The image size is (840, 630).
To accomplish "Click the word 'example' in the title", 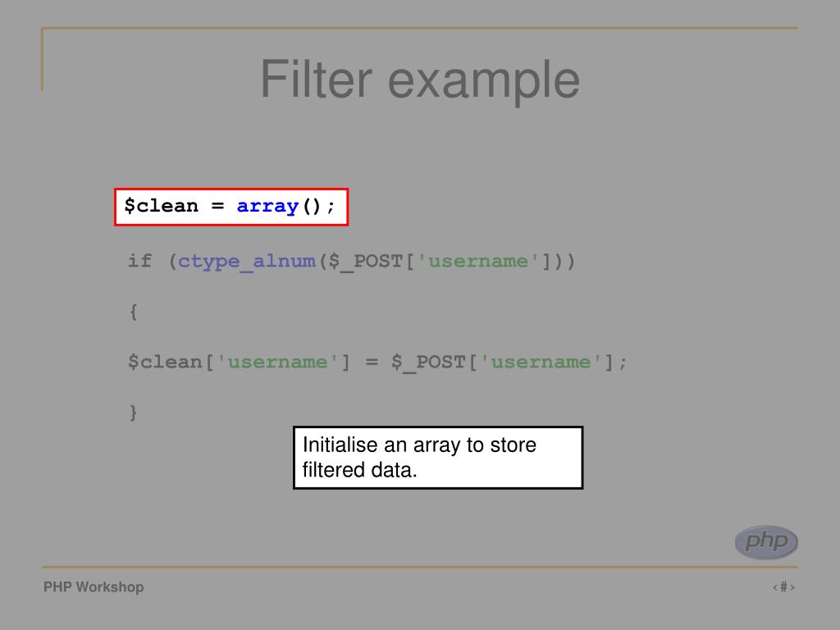I will (x=483, y=81).
